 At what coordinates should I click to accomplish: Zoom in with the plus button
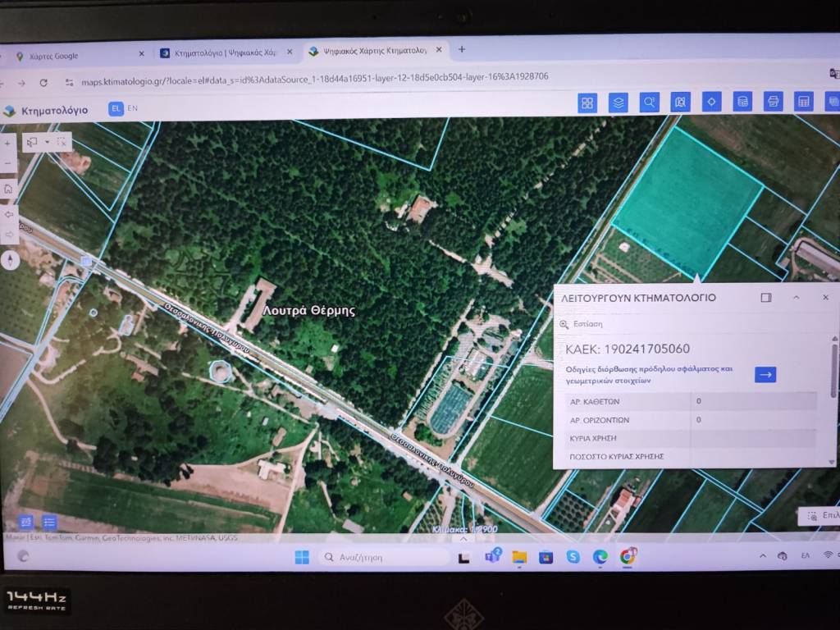pos(8,143)
